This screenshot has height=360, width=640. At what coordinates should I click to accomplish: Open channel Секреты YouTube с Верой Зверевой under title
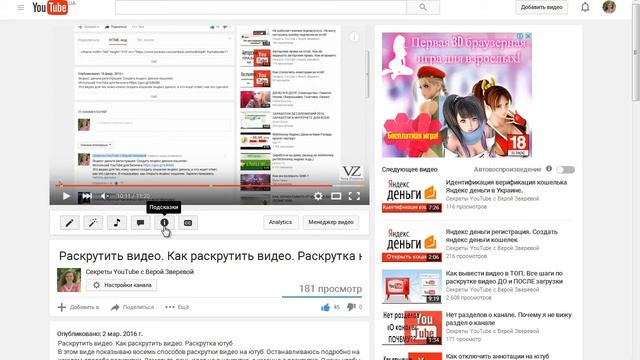click(140, 272)
